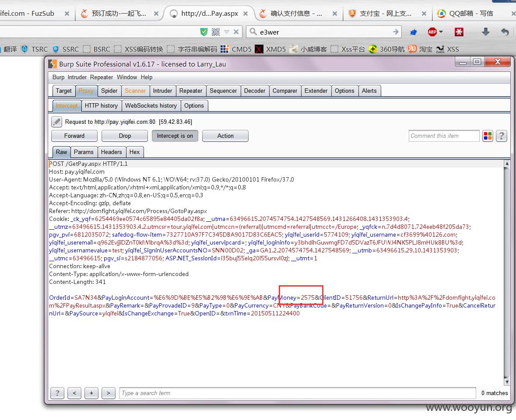Close the 预订成功 browser tab

156,14
